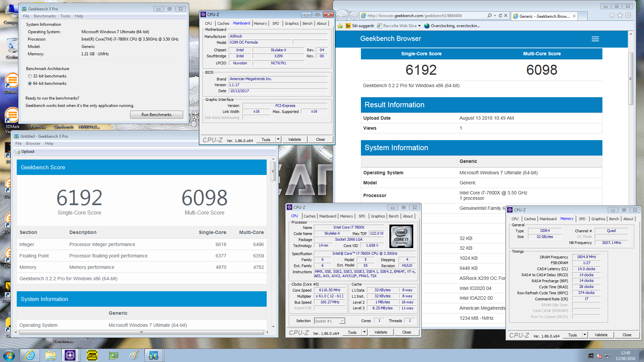
Task: Open Benchmarks menu in Geekbench 3 Pro
Action: point(45,16)
